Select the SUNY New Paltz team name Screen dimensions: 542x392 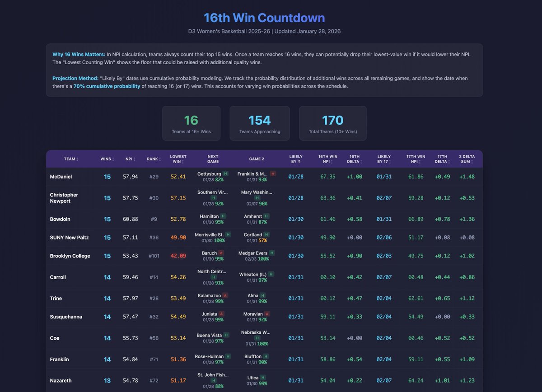point(70,237)
